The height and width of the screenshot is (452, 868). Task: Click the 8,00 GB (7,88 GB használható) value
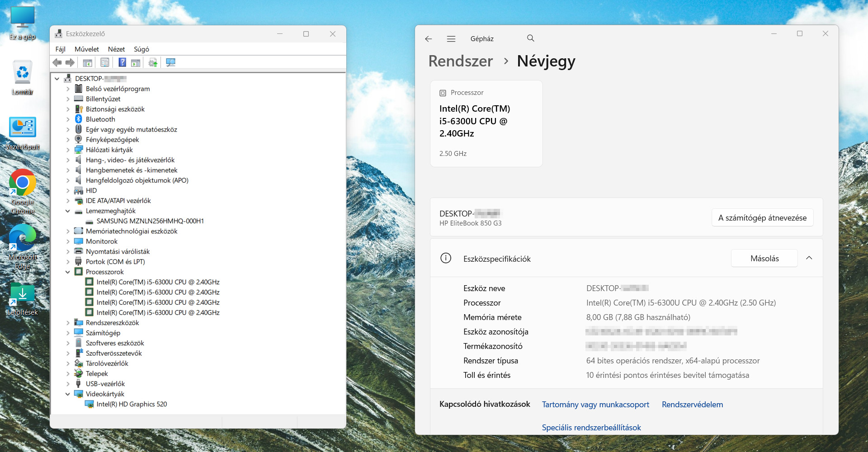[x=638, y=317]
